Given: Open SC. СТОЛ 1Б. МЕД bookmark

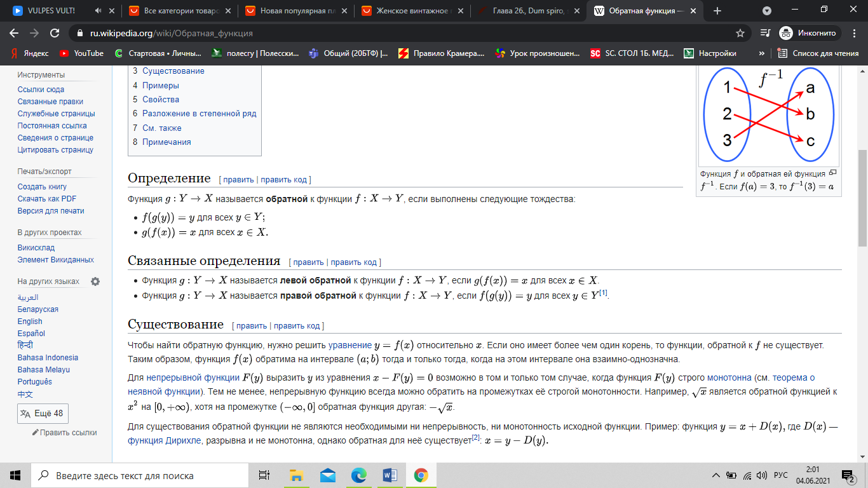Looking at the screenshot, I should tap(632, 53).
